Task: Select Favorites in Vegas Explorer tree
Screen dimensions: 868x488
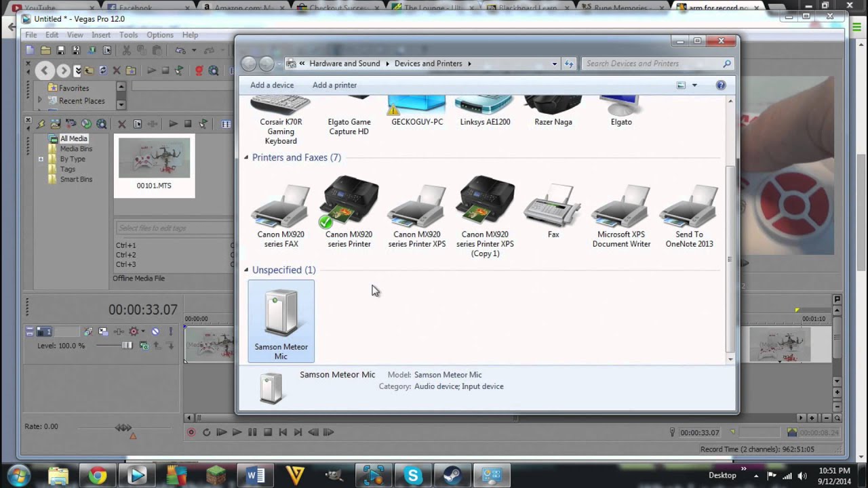Action: click(74, 88)
